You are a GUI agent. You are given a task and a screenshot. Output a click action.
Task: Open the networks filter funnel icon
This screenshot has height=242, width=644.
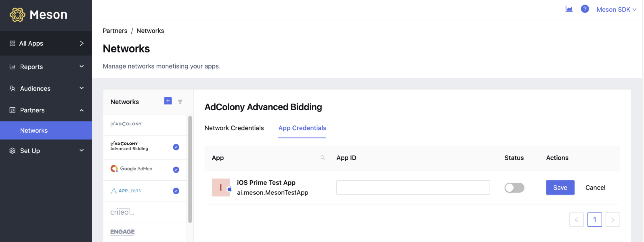(x=180, y=102)
